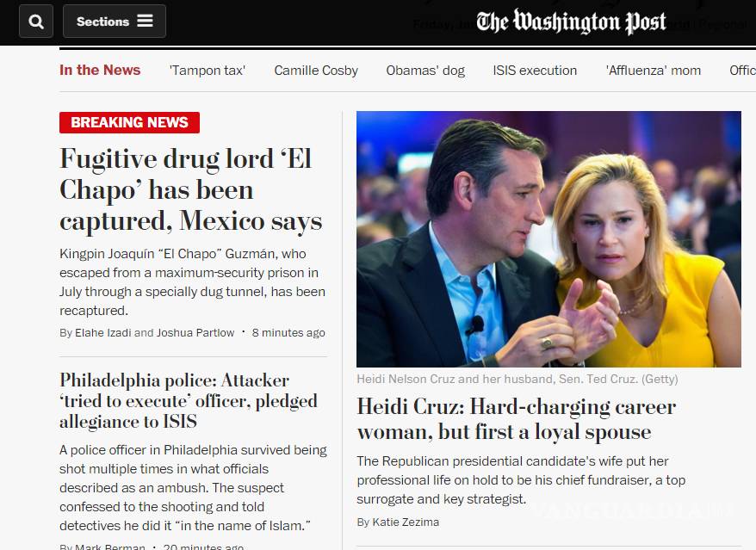Open author Katie Zezima's page
Screen dimensions: 756x550
[406, 522]
